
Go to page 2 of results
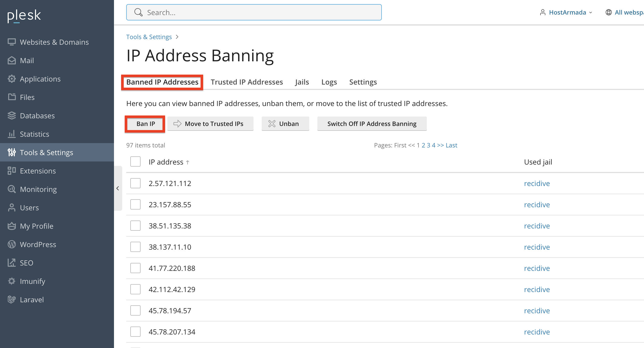tap(423, 145)
